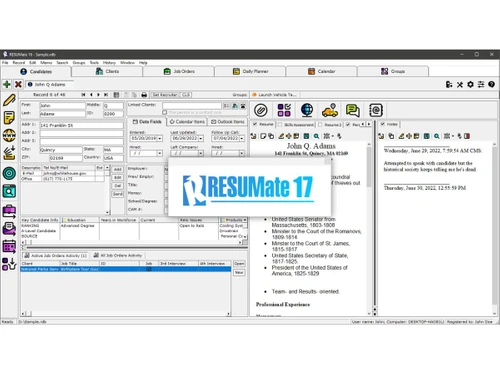Switch to the Groups tab
The width and height of the screenshot is (500, 375).
pyautogui.click(x=393, y=71)
